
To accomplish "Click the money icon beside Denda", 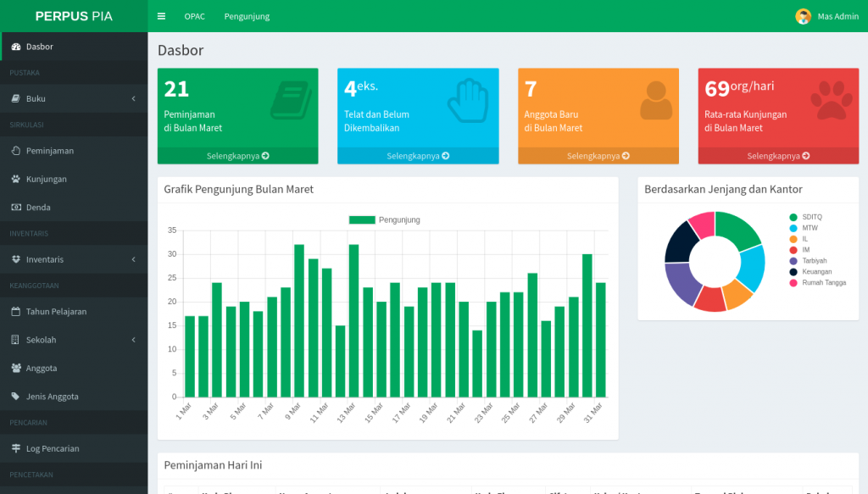I will (16, 208).
